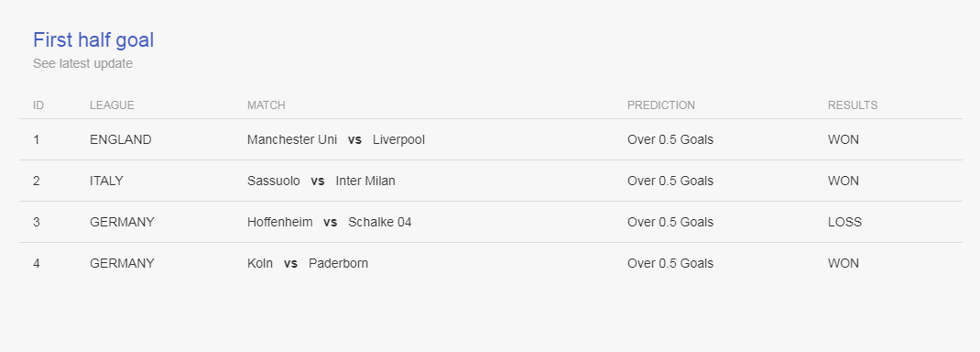
Task: Select the PREDICTION column header
Action: click(661, 105)
